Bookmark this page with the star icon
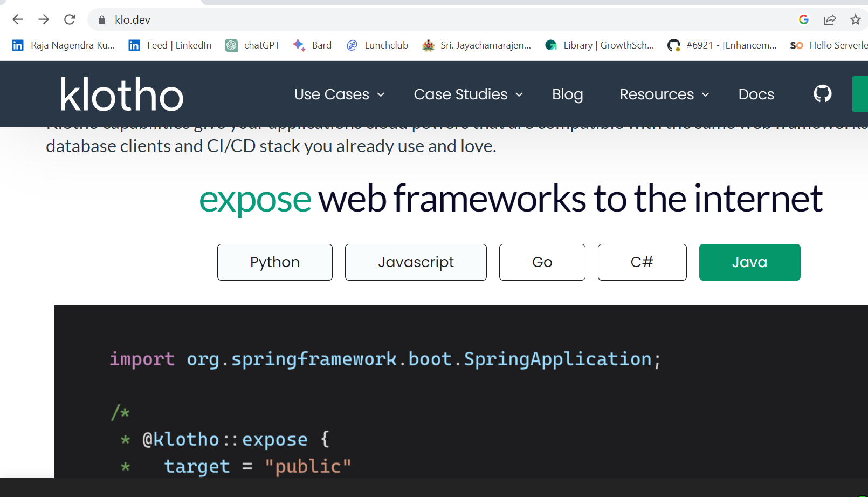 [x=855, y=19]
